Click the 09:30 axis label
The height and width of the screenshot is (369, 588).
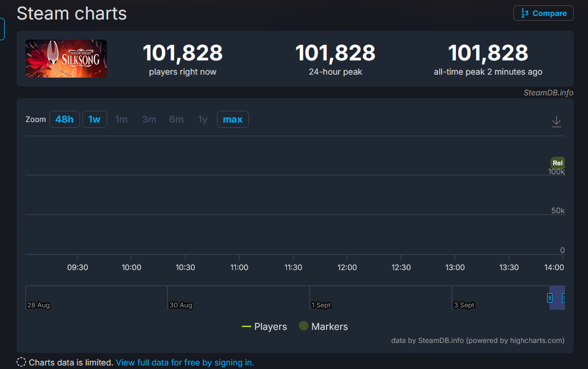pos(78,268)
